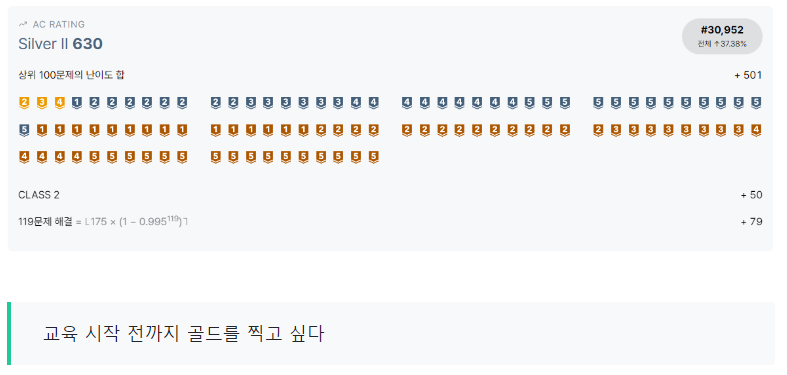Click the 전체 ↑37.38% percentile text
The image size is (787, 375).
point(722,44)
